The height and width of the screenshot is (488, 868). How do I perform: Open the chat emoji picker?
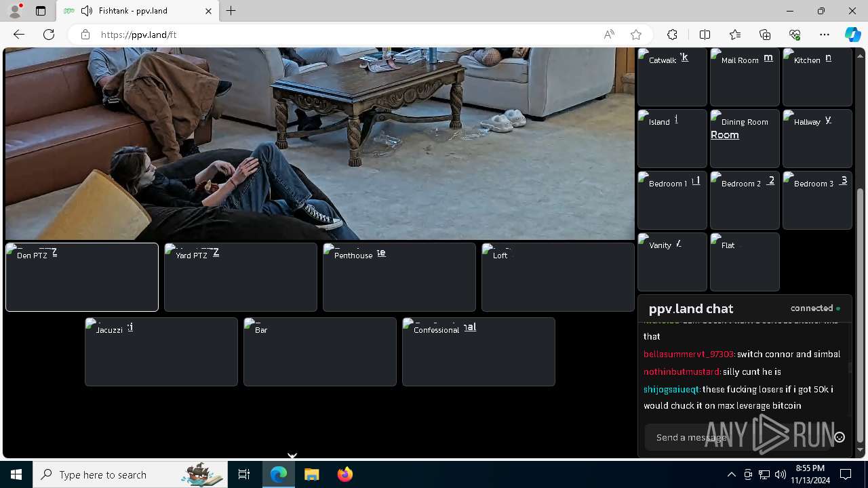tap(840, 437)
